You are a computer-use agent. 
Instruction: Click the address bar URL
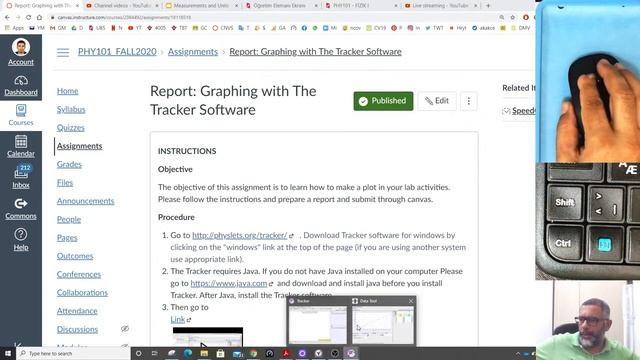tap(124, 18)
